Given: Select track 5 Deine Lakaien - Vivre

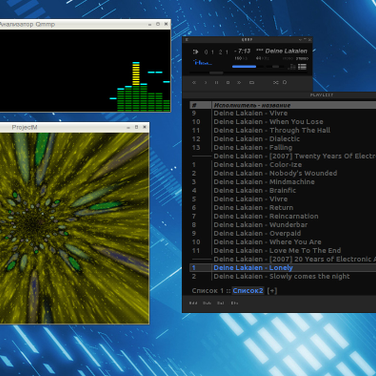Looking at the screenshot, I should click(283, 199).
